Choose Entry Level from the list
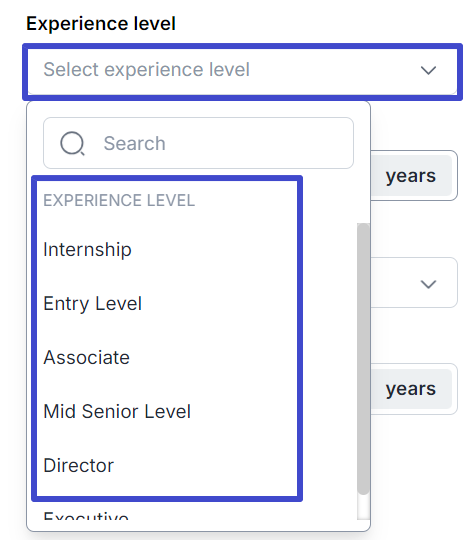 (x=167, y=303)
